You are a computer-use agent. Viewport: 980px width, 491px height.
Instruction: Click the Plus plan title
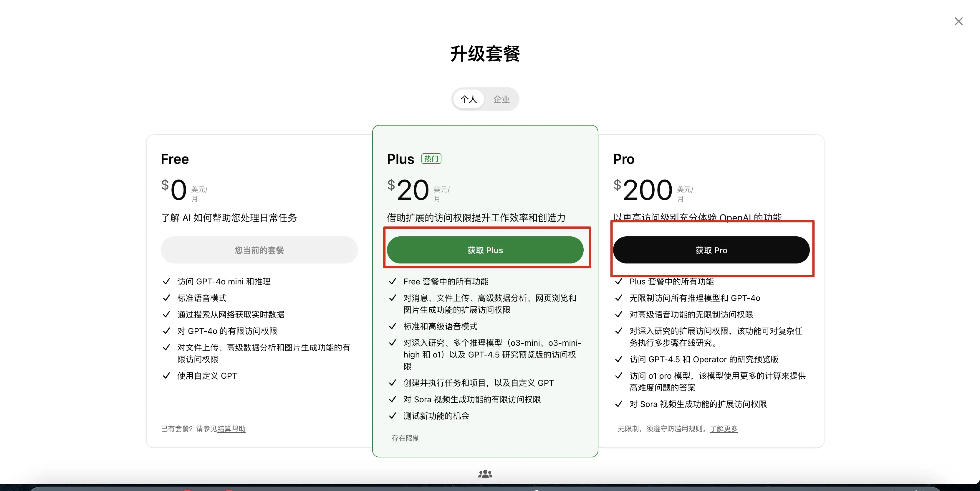coord(400,159)
